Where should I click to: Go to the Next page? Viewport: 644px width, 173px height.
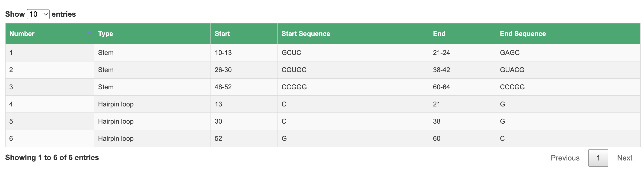tap(625, 158)
